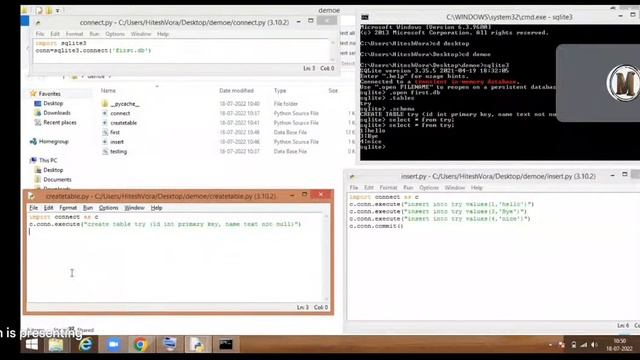Click the This PC computer icon
Viewport: 640px width, 360px height.
(x=33, y=160)
